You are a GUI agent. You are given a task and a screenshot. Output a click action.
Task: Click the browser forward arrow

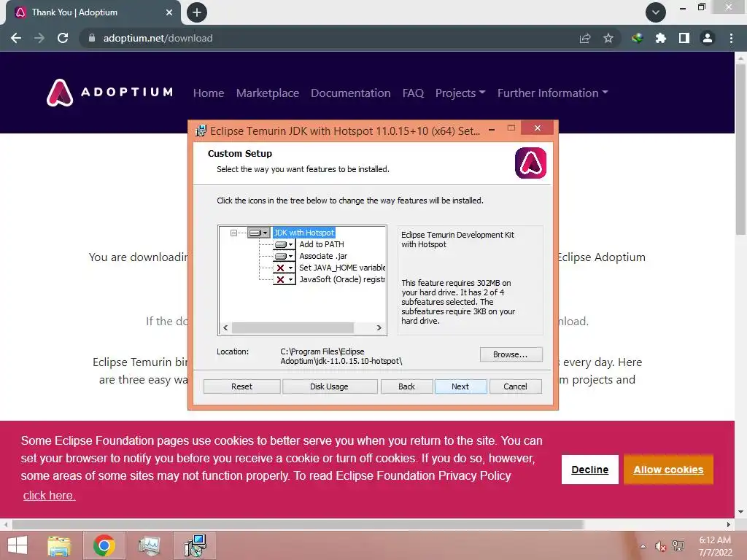click(39, 38)
